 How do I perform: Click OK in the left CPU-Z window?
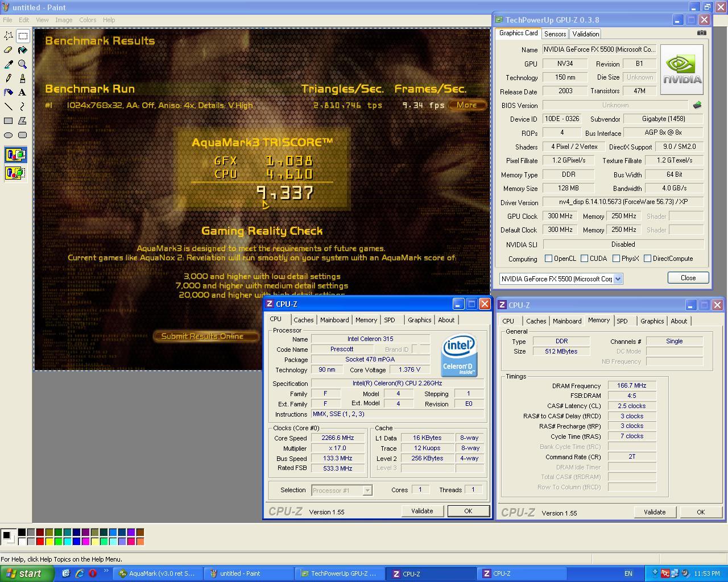[468, 511]
